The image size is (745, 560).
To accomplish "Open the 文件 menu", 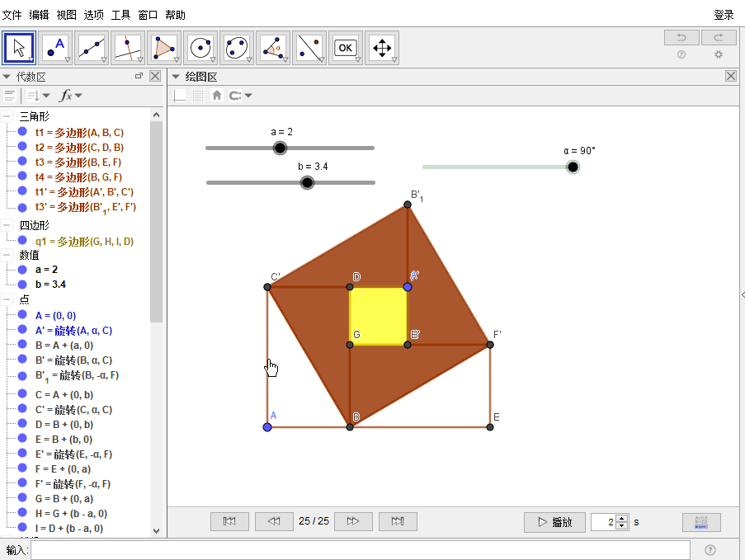I will coord(12,15).
